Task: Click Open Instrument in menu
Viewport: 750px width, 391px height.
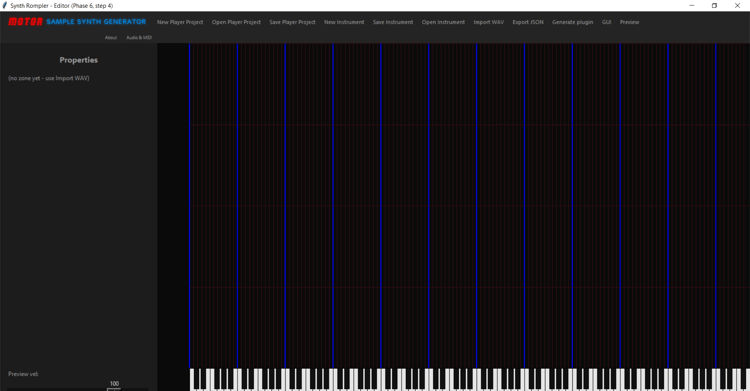Action: coord(443,22)
